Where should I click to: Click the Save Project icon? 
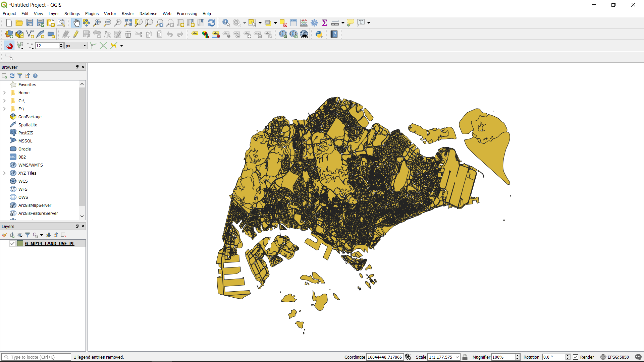coord(30,23)
